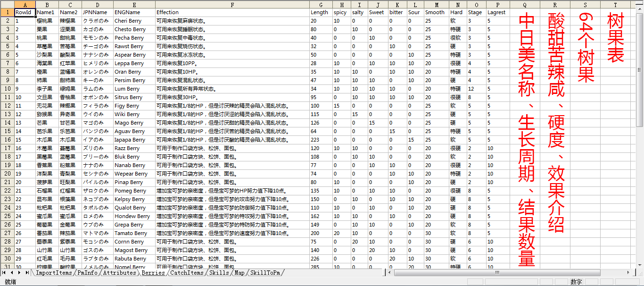Switch to the Map sheet tab

(239, 273)
